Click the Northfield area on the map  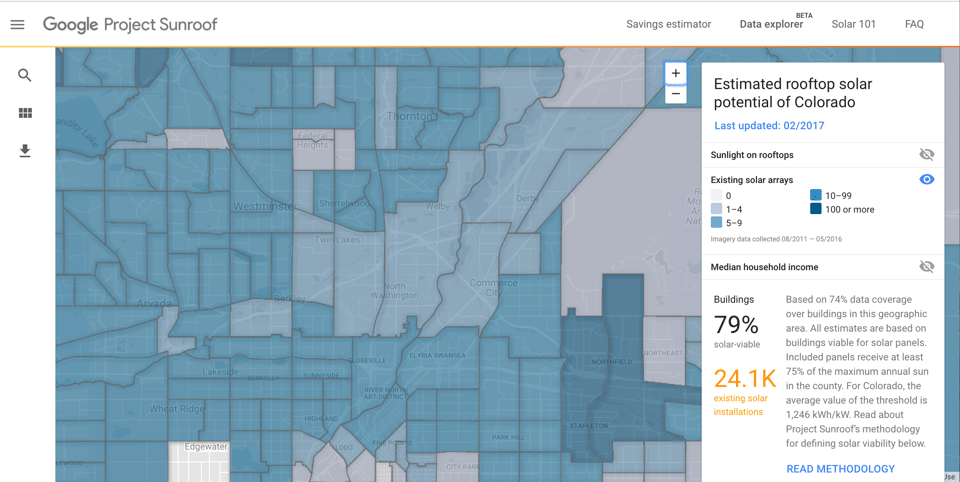pos(611,361)
